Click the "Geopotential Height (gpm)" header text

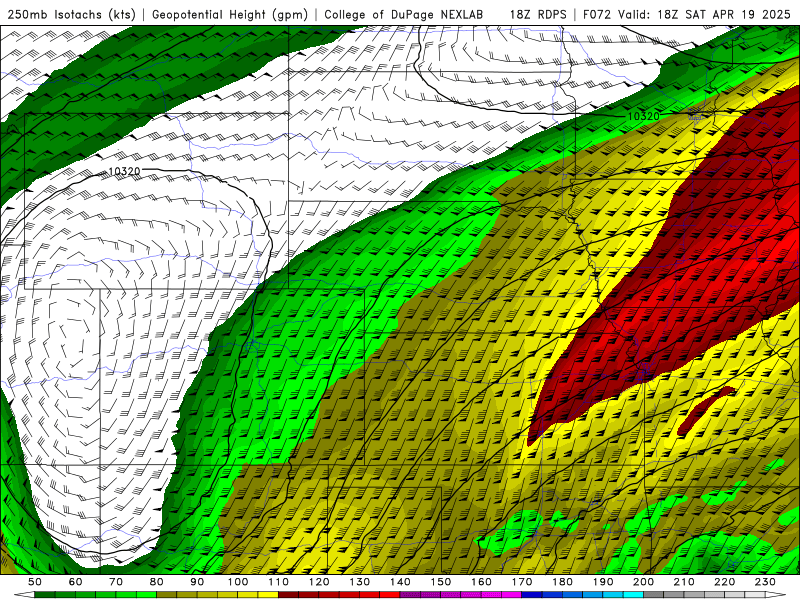(x=230, y=15)
